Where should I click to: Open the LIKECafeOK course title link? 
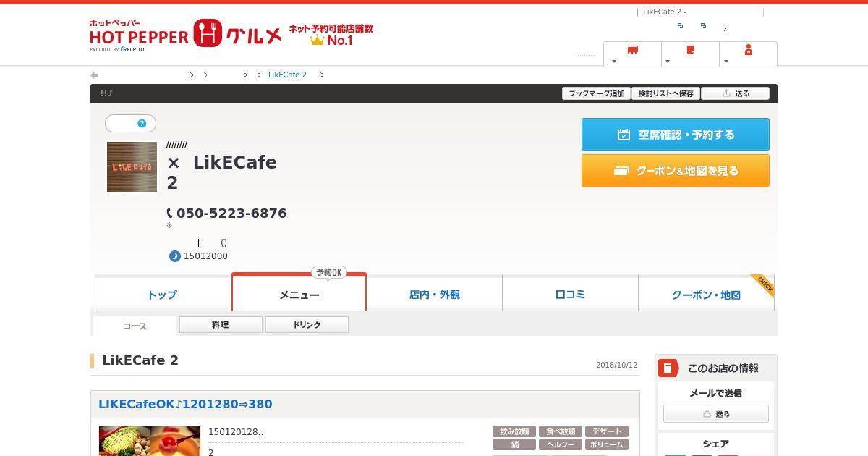185,404
